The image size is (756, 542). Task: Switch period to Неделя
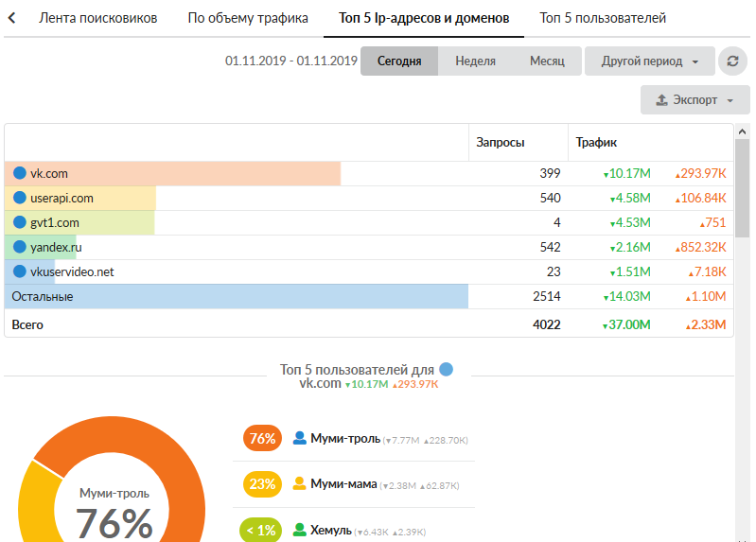(x=475, y=61)
